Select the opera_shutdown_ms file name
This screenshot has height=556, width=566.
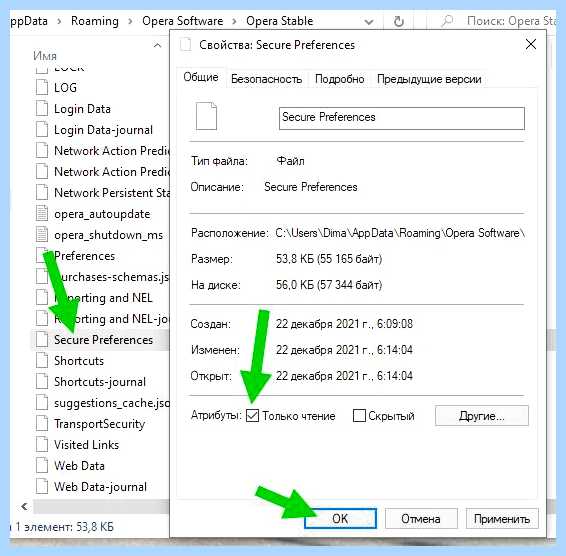click(108, 235)
